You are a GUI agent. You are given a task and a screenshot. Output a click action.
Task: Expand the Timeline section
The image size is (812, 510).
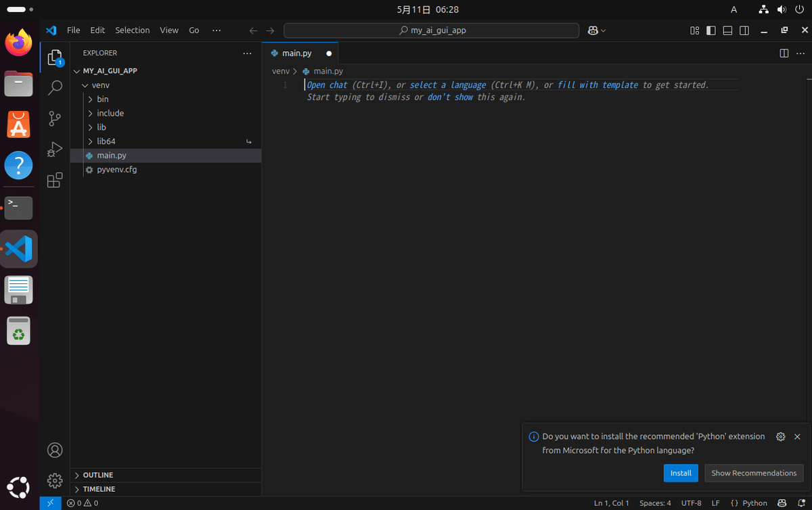click(99, 488)
